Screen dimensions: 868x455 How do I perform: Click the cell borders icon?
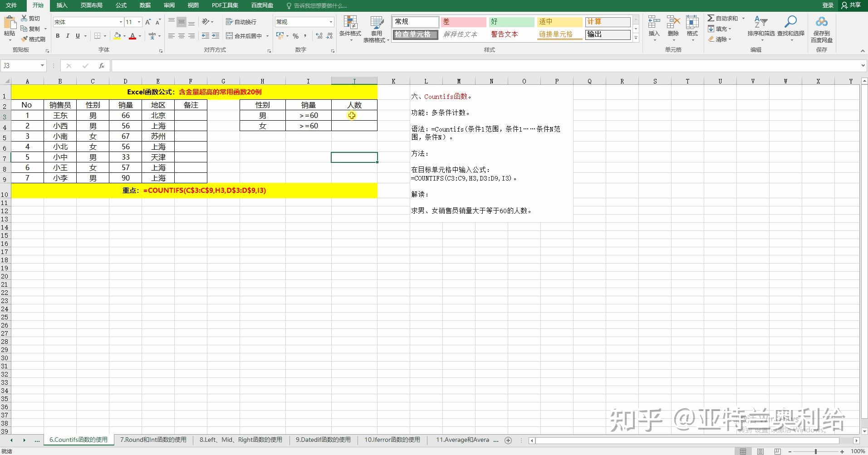97,36
